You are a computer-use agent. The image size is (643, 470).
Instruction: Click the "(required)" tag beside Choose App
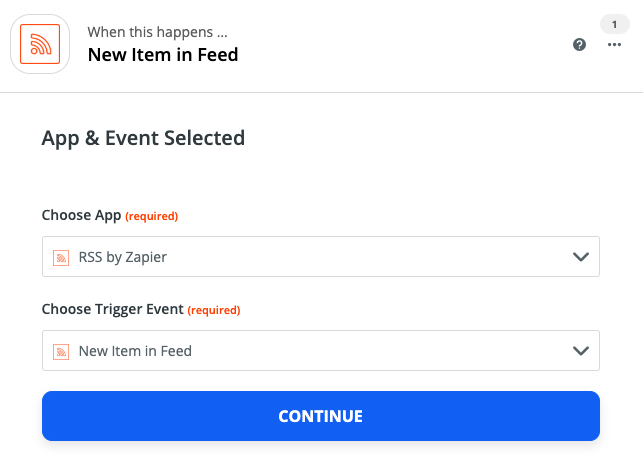152,216
